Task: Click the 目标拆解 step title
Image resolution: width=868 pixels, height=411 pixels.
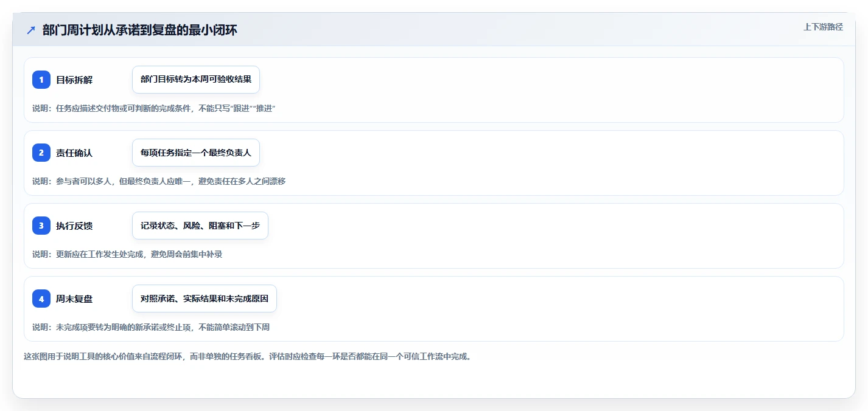Action: pos(74,80)
